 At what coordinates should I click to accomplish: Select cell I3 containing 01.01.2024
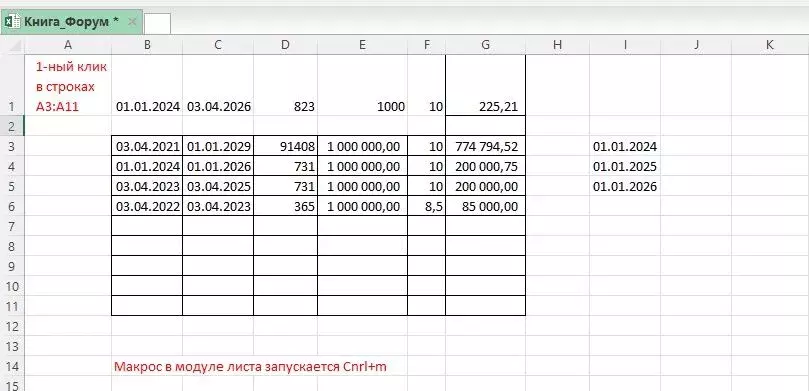tap(625, 146)
